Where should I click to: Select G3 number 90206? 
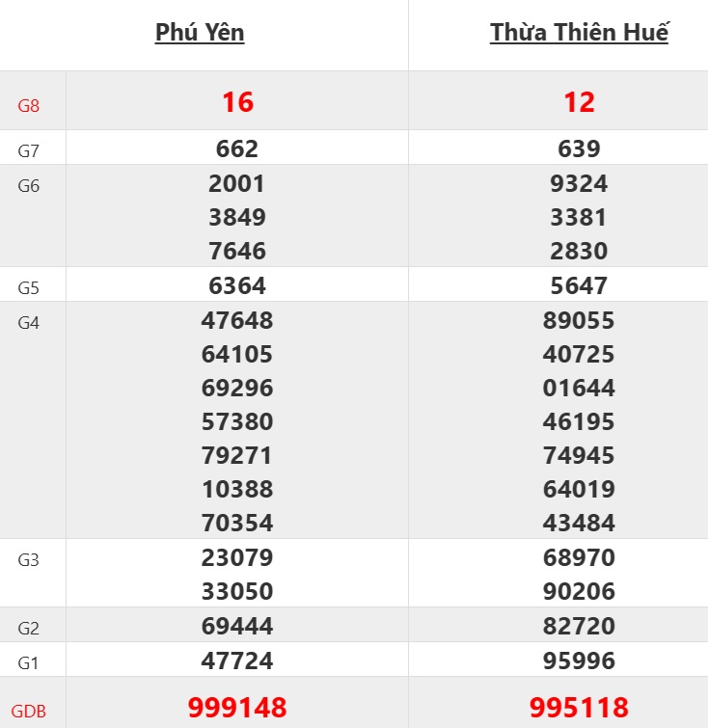(x=579, y=591)
